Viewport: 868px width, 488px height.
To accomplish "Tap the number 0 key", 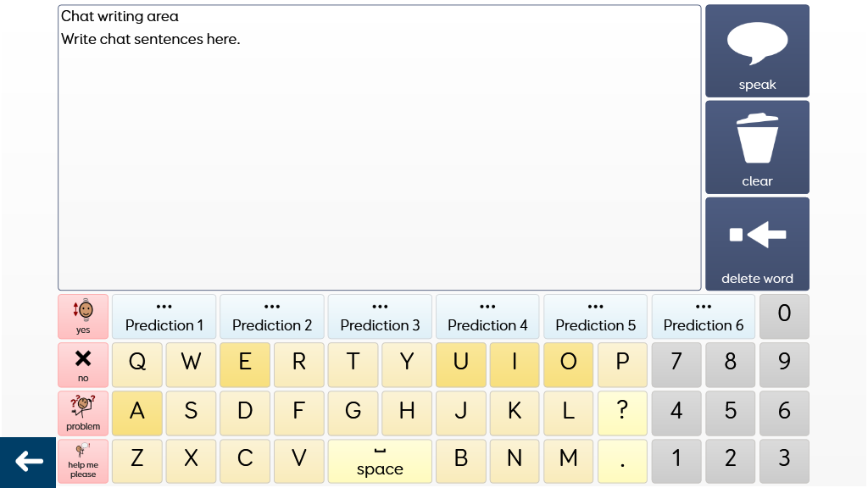I will point(784,317).
